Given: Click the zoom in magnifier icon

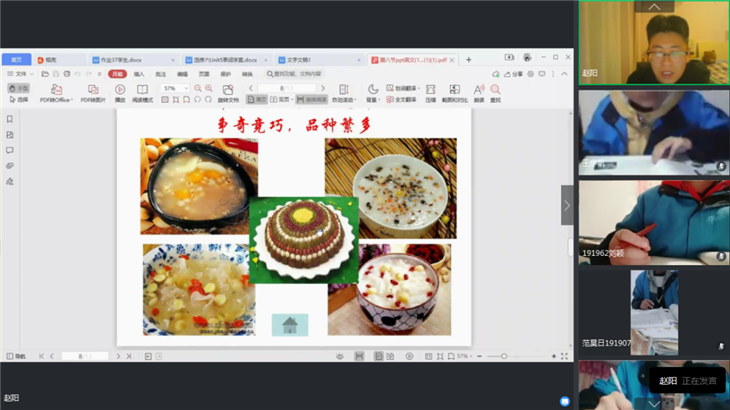Looking at the screenshot, I should coord(208,88).
